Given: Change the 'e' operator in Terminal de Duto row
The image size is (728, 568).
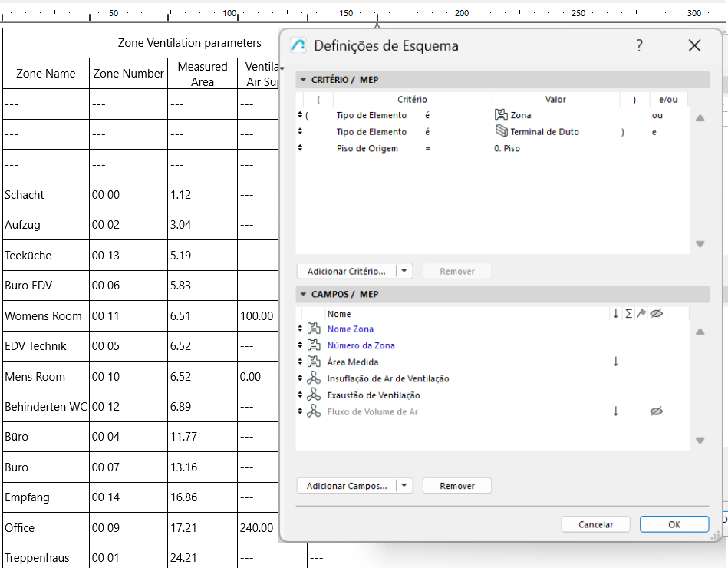Looking at the screenshot, I should tap(654, 132).
